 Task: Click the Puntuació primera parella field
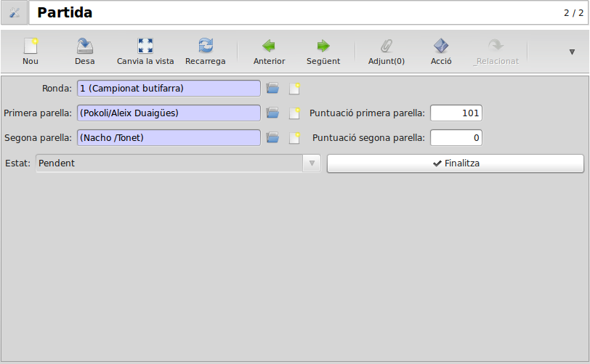tap(456, 113)
